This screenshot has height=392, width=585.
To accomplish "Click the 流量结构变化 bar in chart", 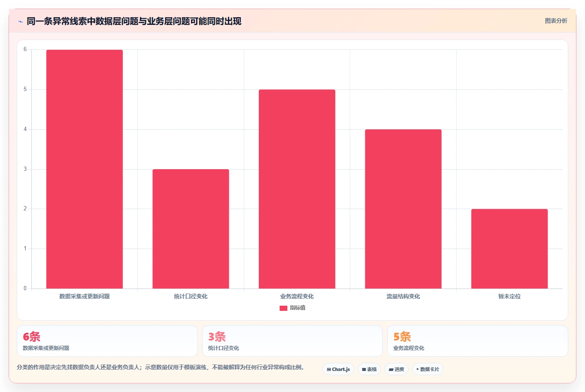I will tap(403, 209).
